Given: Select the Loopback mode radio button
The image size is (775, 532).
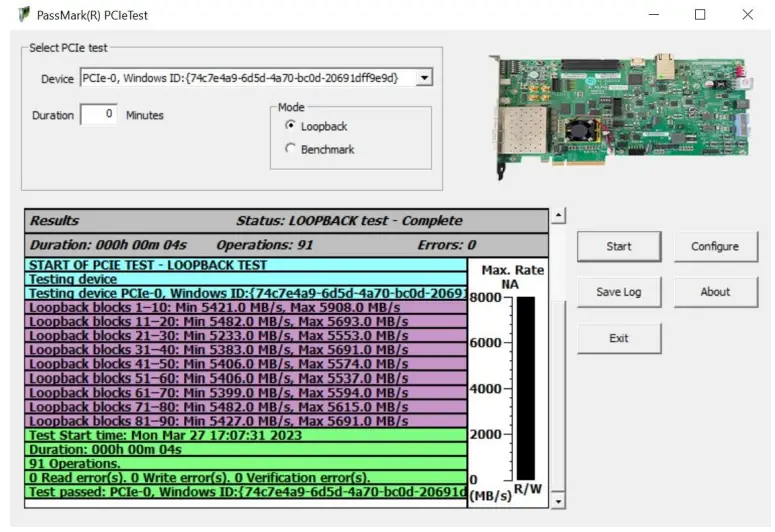Looking at the screenshot, I should coord(291,126).
